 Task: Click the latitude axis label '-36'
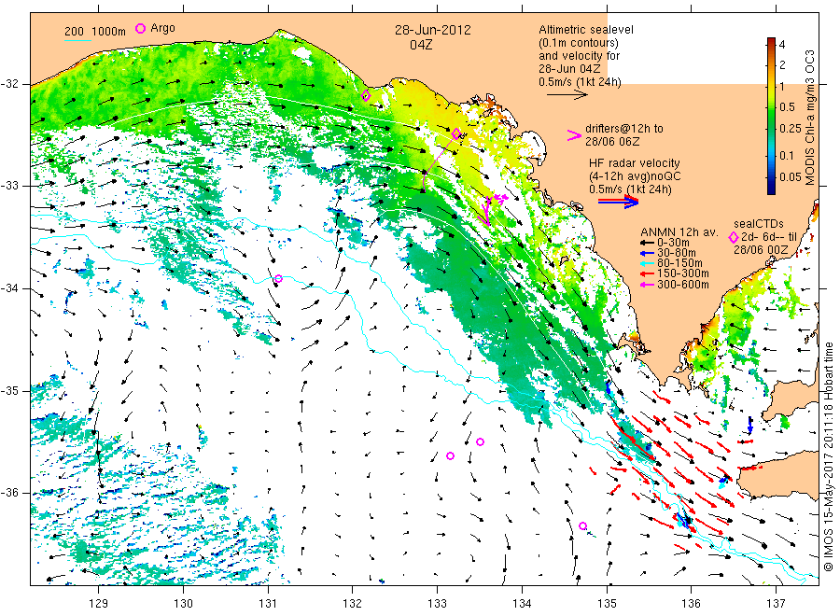[x=9, y=493]
